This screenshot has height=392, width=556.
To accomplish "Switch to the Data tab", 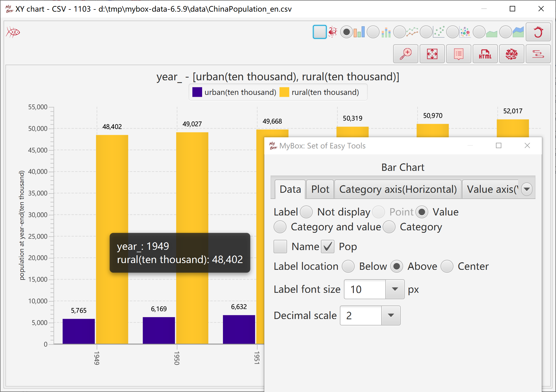I will click(x=290, y=189).
